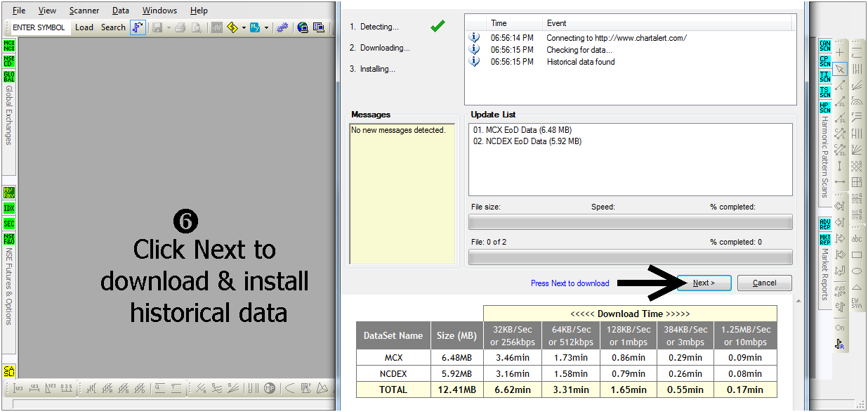The width and height of the screenshot is (868, 412).
Task: Click the Next button in updater
Action: coord(704,283)
